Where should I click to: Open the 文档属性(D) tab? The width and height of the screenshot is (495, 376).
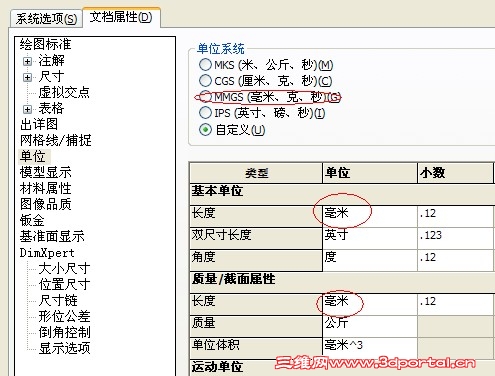pyautogui.click(x=121, y=17)
